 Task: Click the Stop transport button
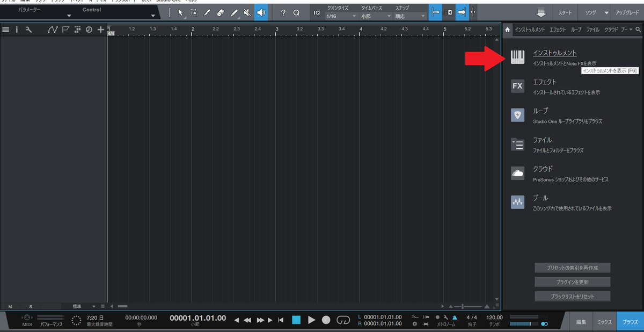pyautogui.click(x=296, y=320)
